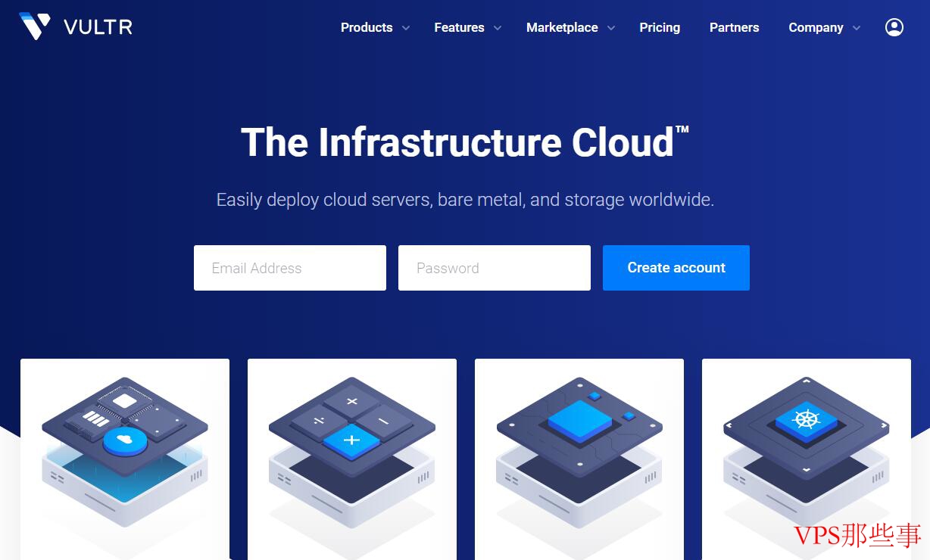Select the cloud compute server illustration card
Image resolution: width=930 pixels, height=560 pixels.
coord(125,459)
